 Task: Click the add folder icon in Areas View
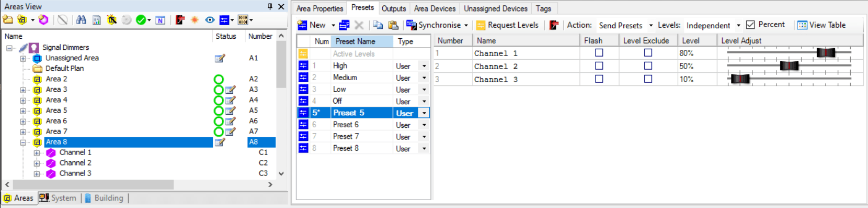(x=8, y=20)
